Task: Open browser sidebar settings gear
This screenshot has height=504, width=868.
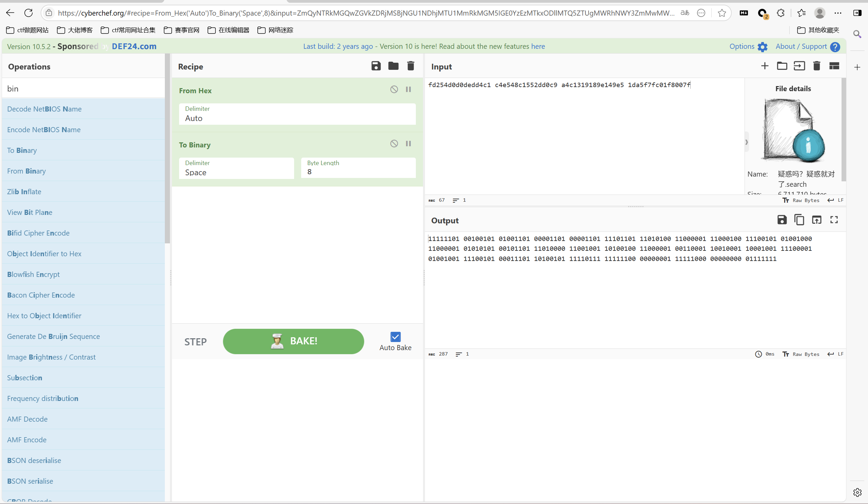Action: (857, 492)
